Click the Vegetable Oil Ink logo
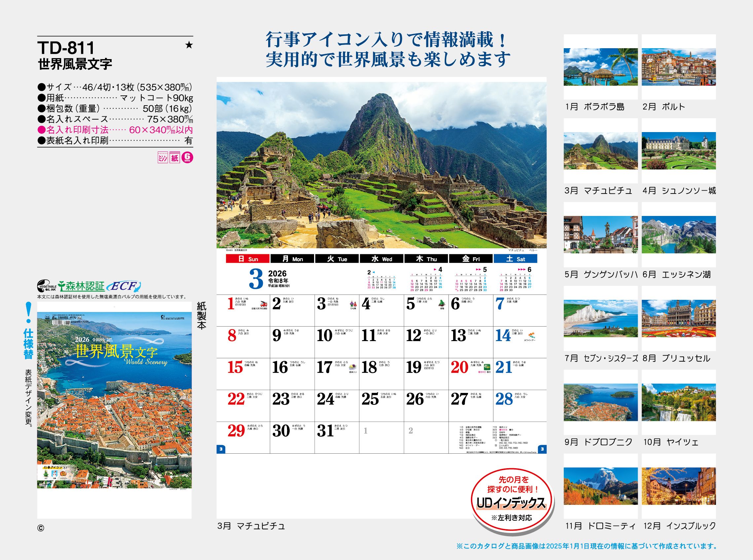The image size is (753, 560). point(47,285)
